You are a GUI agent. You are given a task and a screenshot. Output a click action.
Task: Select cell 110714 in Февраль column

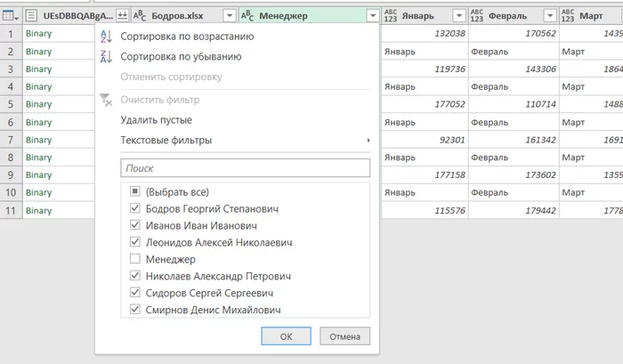click(x=514, y=104)
